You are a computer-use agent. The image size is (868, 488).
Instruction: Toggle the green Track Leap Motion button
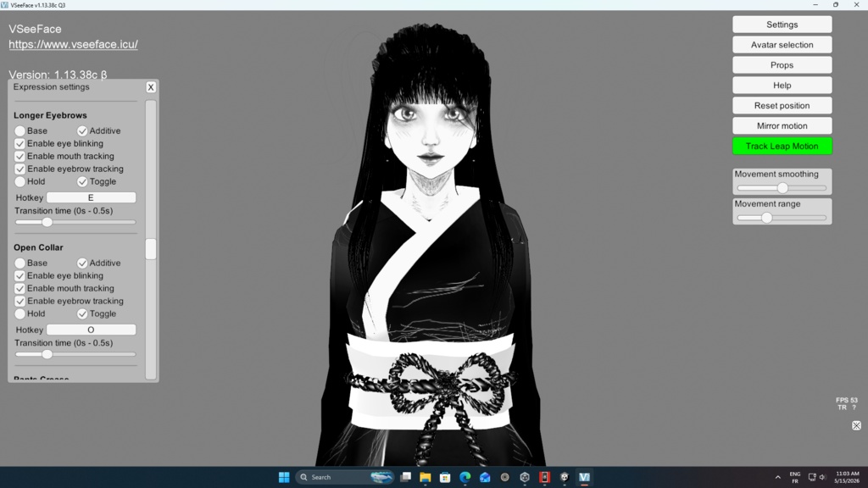click(782, 146)
